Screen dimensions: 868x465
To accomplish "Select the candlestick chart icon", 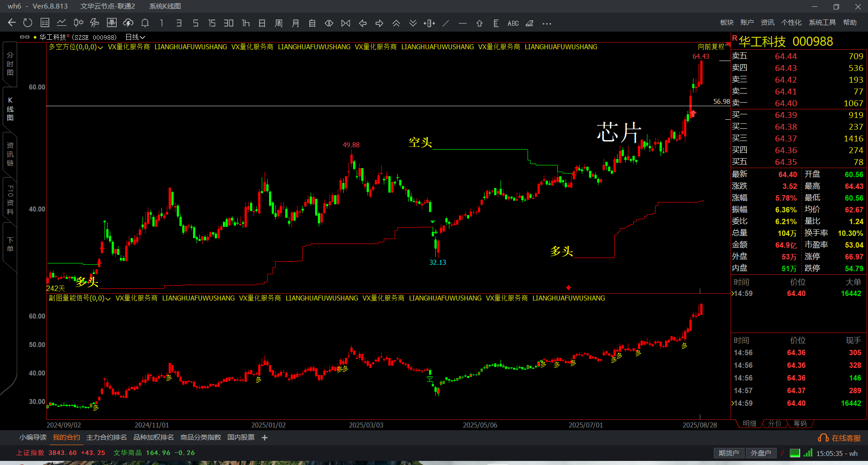I will pos(78,23).
